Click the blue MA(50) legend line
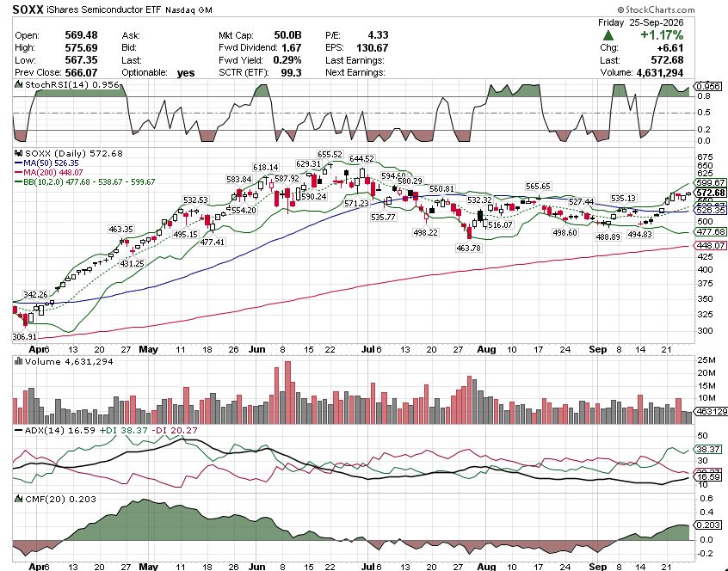Image resolution: width=728 pixels, height=571 pixels. coord(19,163)
